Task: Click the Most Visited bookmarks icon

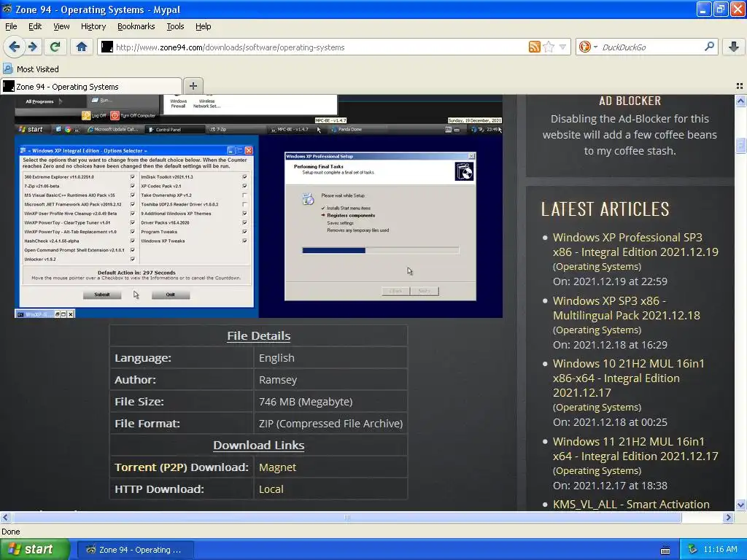Action: (x=8, y=69)
